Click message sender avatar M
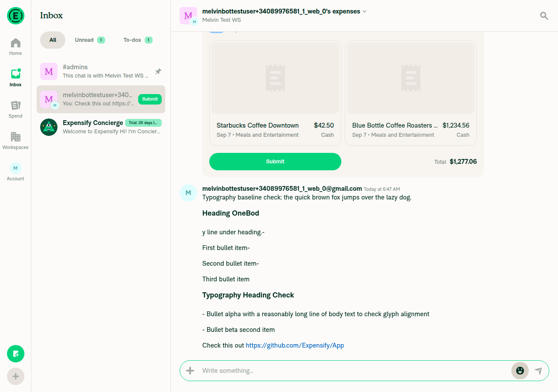 coord(188,193)
